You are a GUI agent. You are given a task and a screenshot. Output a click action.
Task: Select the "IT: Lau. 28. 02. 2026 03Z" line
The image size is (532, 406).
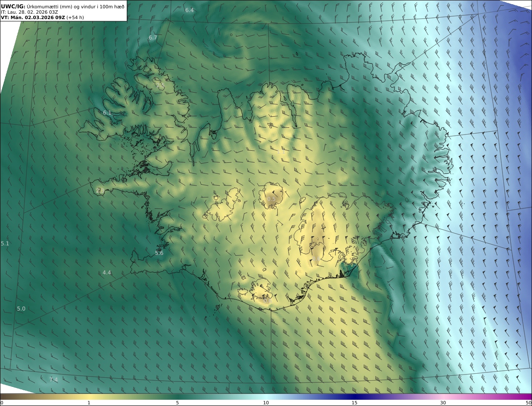click(x=30, y=12)
